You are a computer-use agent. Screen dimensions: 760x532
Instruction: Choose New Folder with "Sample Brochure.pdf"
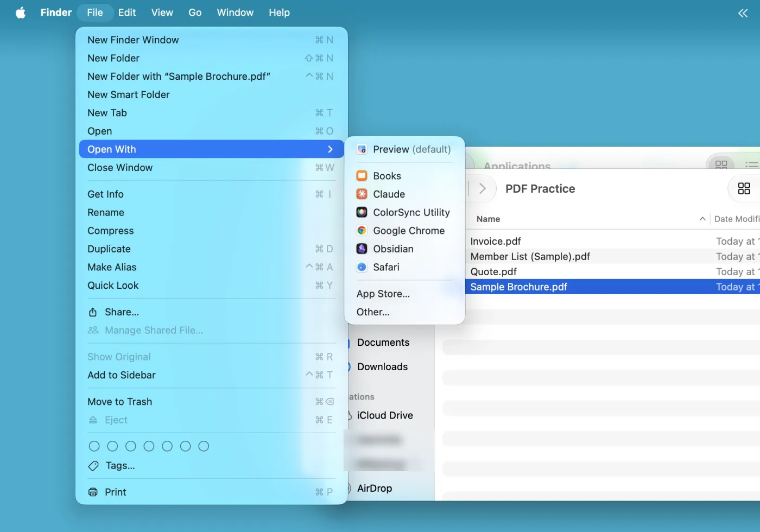211,77
